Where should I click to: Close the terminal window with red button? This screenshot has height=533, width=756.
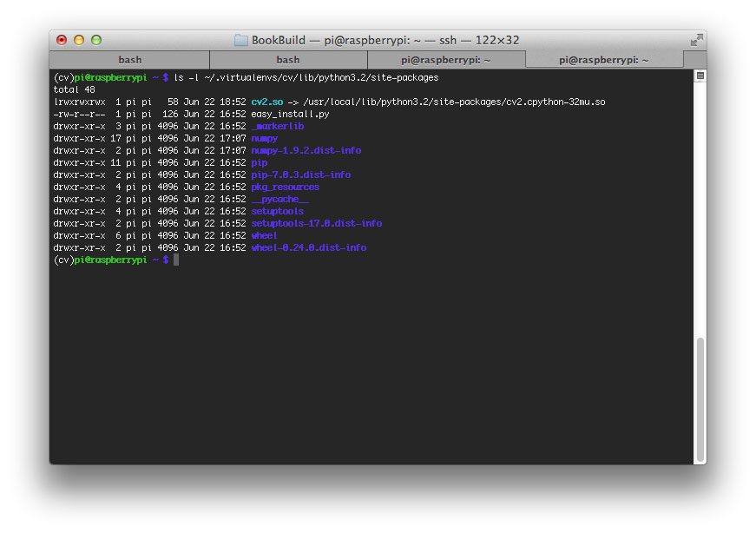coord(62,40)
